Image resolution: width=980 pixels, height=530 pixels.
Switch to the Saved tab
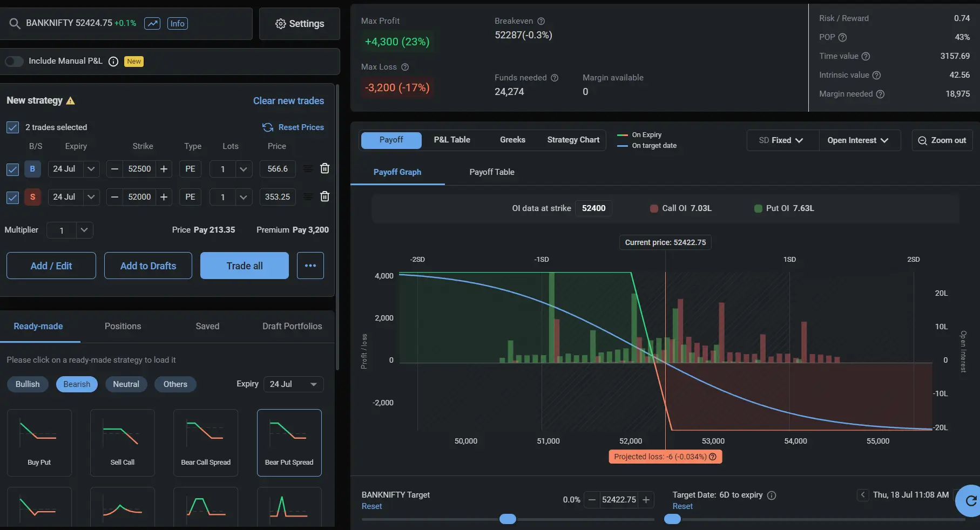tap(207, 326)
